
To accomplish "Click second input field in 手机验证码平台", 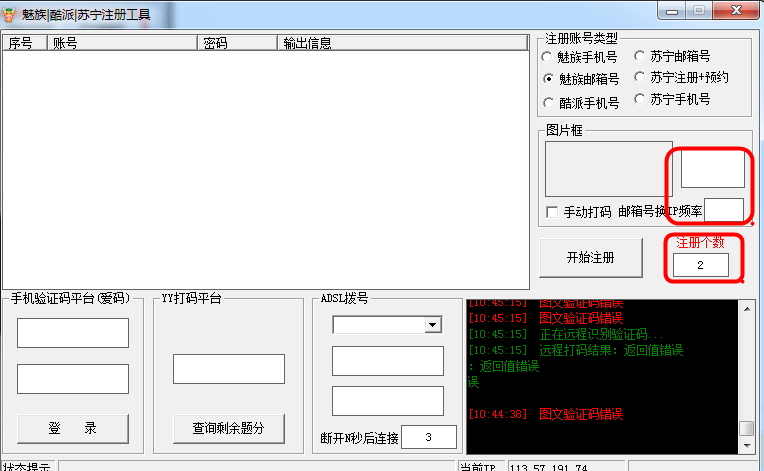I will click(73, 379).
